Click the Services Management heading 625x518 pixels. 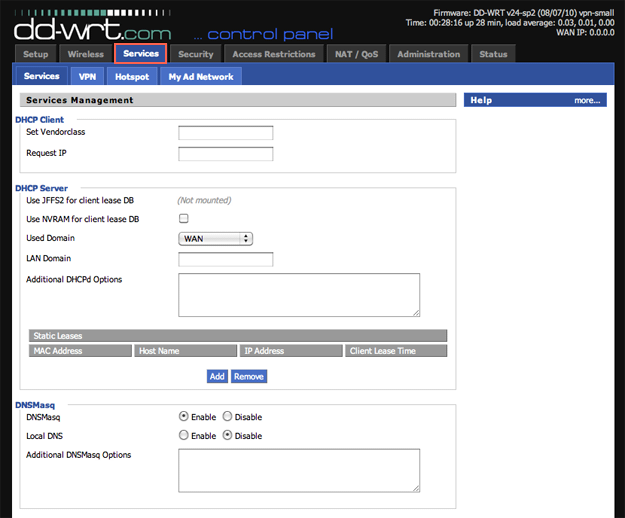(x=80, y=100)
